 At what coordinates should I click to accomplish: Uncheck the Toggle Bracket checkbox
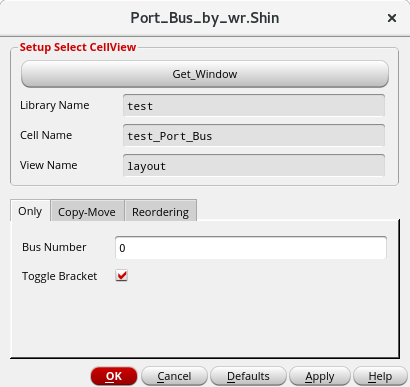tap(122, 276)
